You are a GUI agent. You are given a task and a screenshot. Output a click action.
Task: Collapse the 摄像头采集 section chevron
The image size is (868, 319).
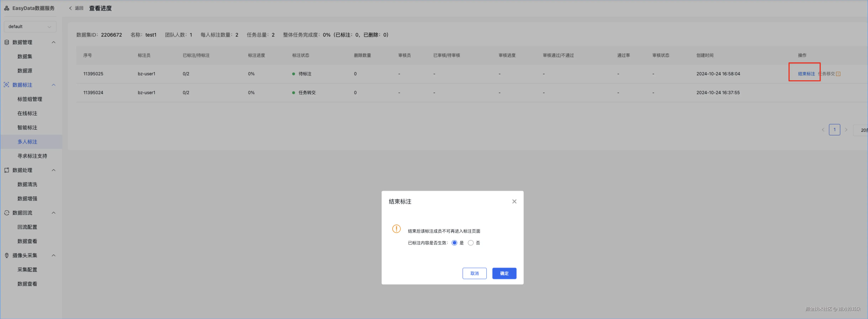[x=53, y=256]
